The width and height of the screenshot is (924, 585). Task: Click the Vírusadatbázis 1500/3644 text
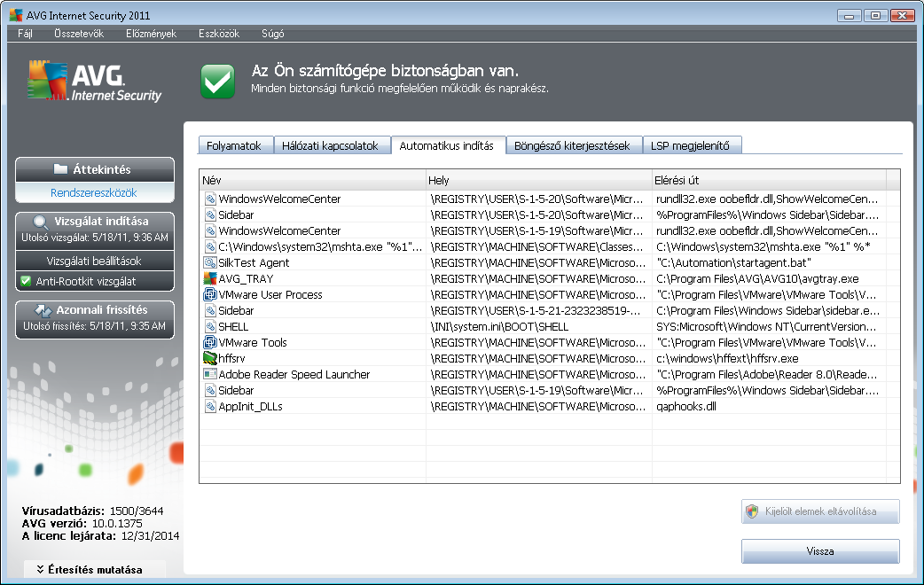[92, 511]
